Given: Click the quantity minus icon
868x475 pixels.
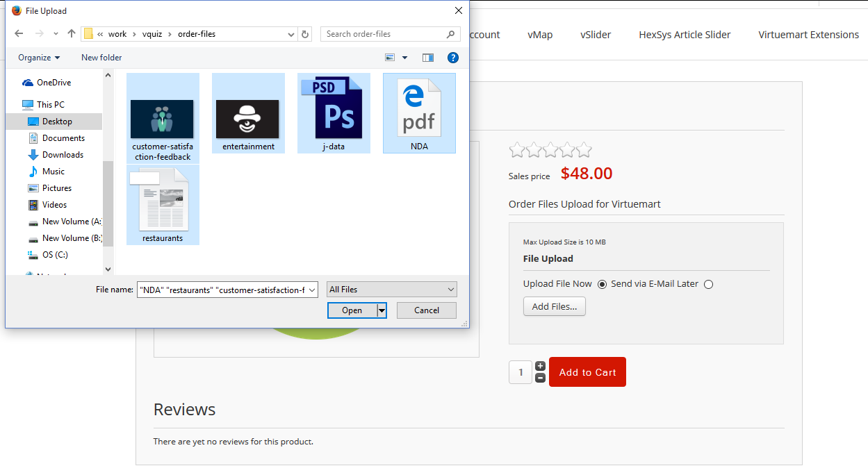Looking at the screenshot, I should 540,378.
